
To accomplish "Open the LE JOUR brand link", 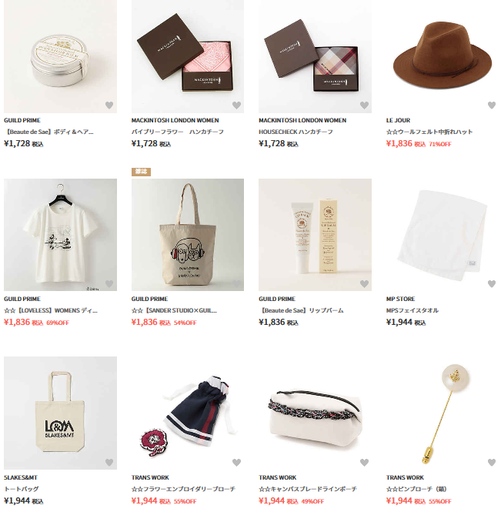I will tap(398, 120).
